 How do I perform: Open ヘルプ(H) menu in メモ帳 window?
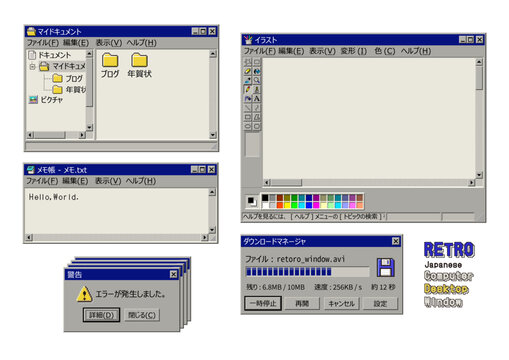pos(141,181)
